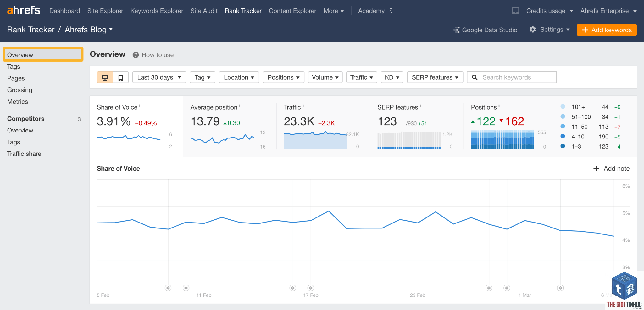Screen dimensions: 644x310
Task: Click the magnifier icon in keyword search
Action: [x=475, y=77]
